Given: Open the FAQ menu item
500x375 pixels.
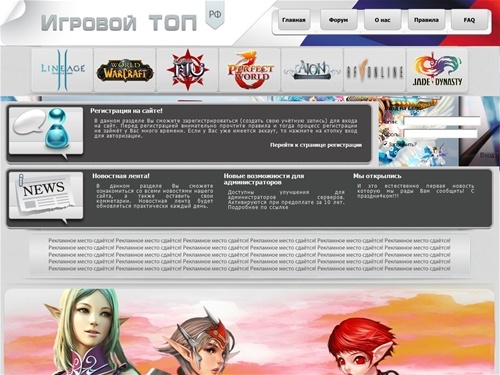Looking at the screenshot, I should 469,20.
